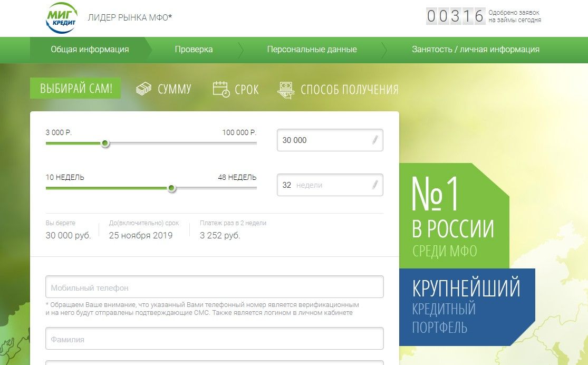The height and width of the screenshot is (365, 588).
Task: Focus the 30 000 amount input field
Action: (x=322, y=140)
